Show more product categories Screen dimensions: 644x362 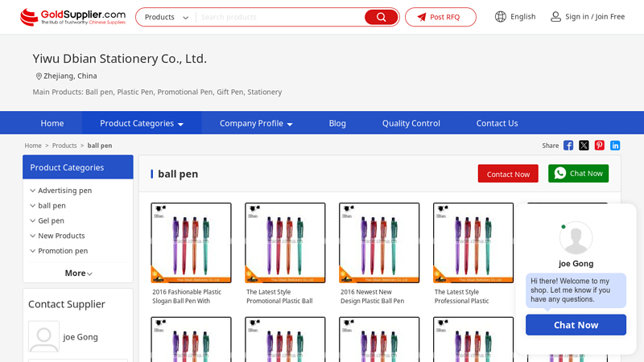tap(78, 273)
